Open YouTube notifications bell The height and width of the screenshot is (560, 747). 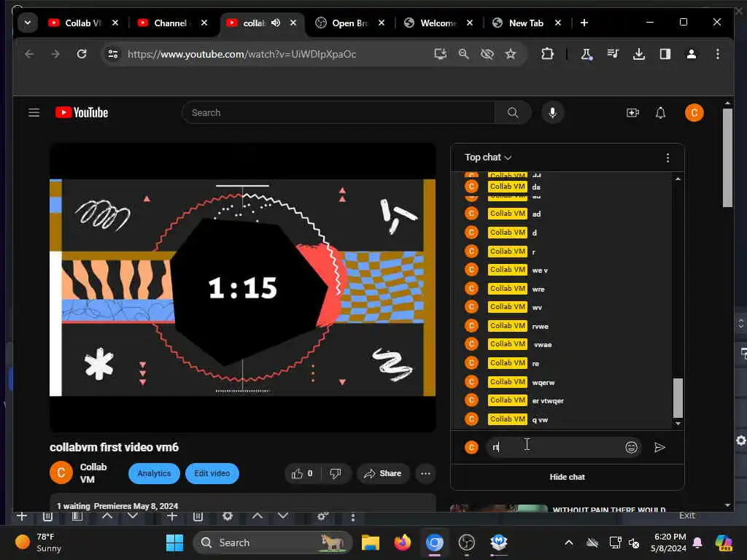tap(660, 113)
